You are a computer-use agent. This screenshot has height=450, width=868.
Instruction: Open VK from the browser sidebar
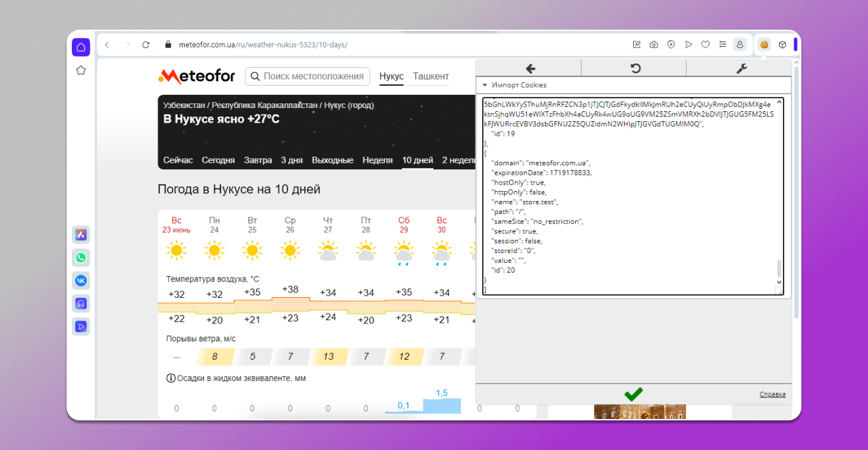pos(81,281)
